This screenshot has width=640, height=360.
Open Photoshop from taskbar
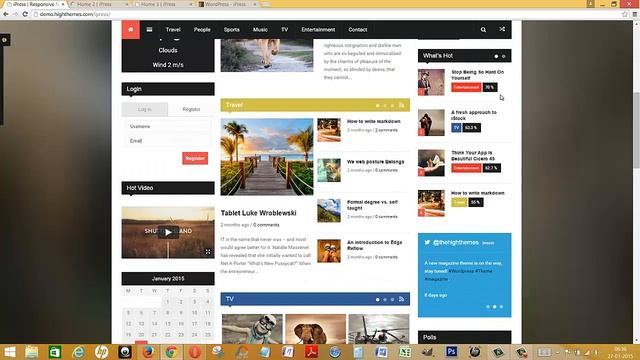[x=451, y=352]
